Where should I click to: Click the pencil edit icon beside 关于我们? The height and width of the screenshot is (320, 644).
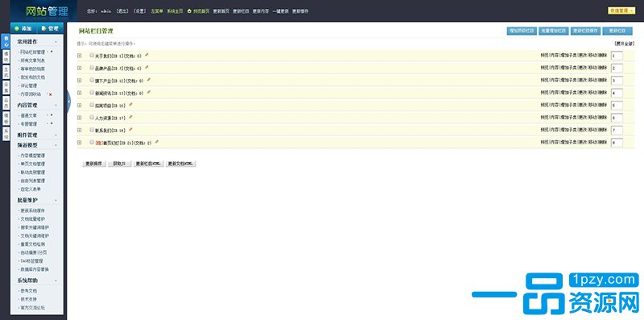pos(147,55)
